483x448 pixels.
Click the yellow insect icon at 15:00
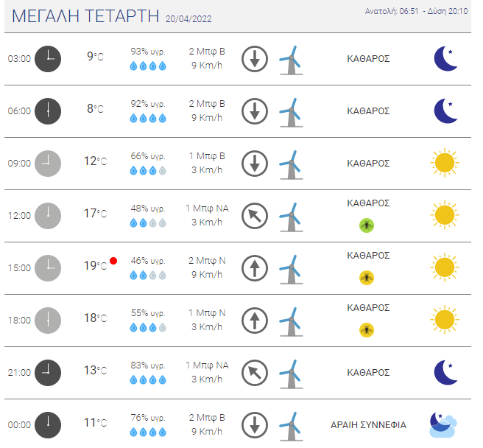[367, 278]
